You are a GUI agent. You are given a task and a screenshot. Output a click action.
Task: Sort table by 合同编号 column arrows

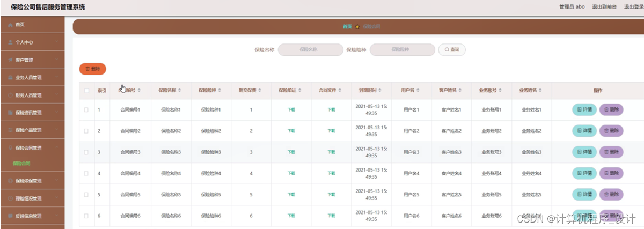[140, 91]
